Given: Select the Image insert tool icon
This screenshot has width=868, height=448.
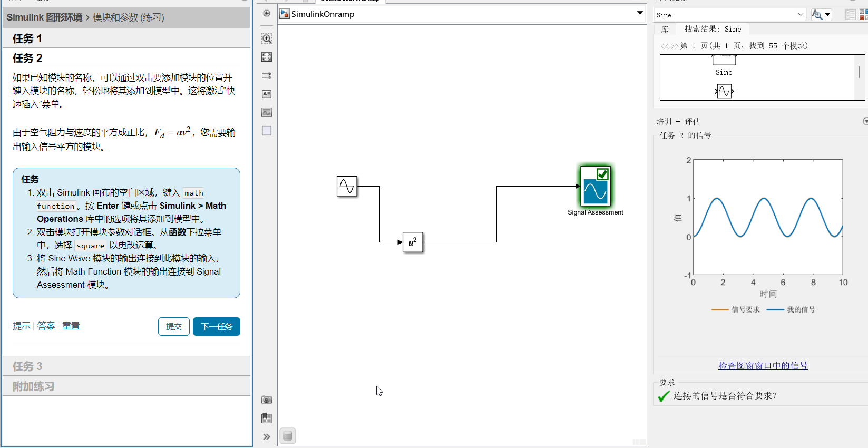Looking at the screenshot, I should pyautogui.click(x=267, y=112).
